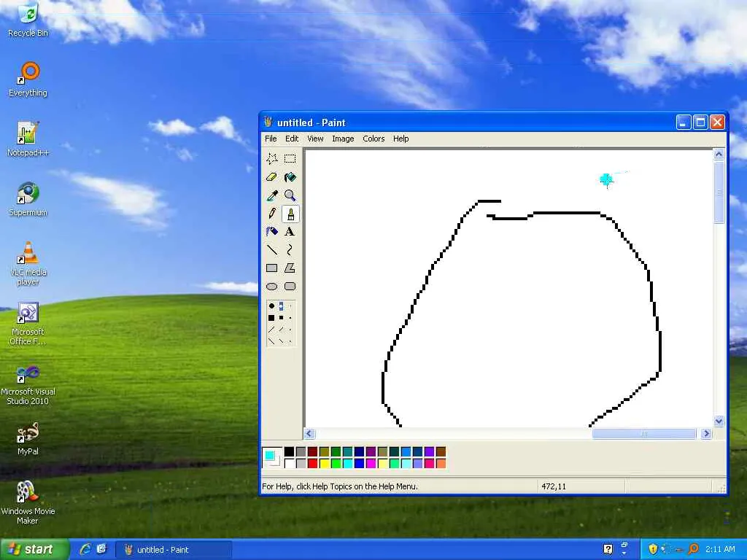The image size is (747, 560).
Task: Select the Rectangle shape tool
Action: [272, 268]
